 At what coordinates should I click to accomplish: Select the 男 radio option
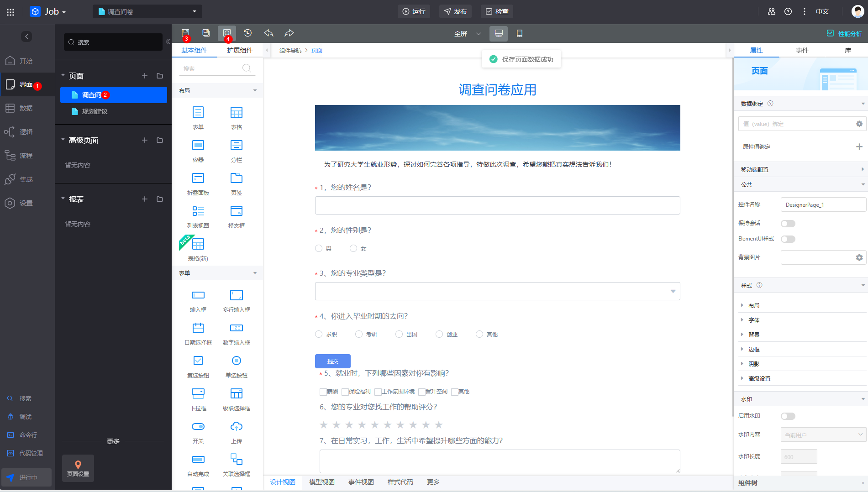(x=319, y=248)
